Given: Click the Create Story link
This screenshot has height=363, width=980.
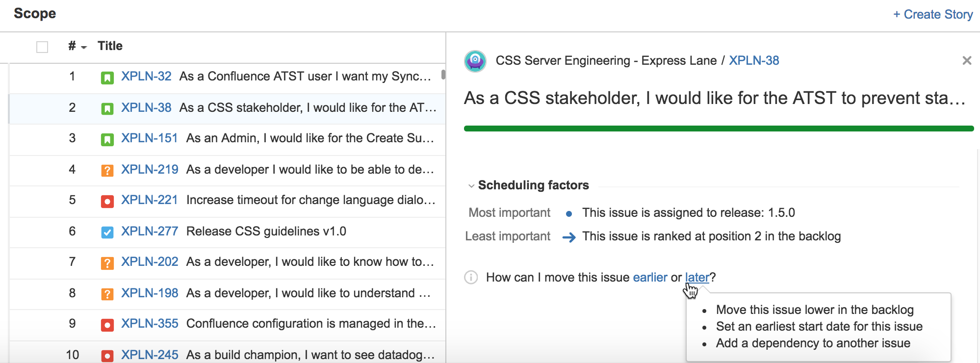Looking at the screenshot, I should pos(933,14).
